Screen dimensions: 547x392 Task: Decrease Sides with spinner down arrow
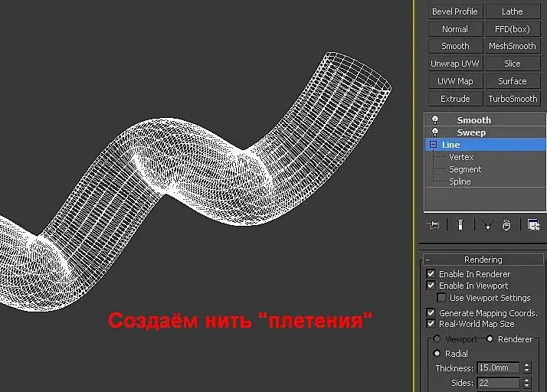point(527,385)
